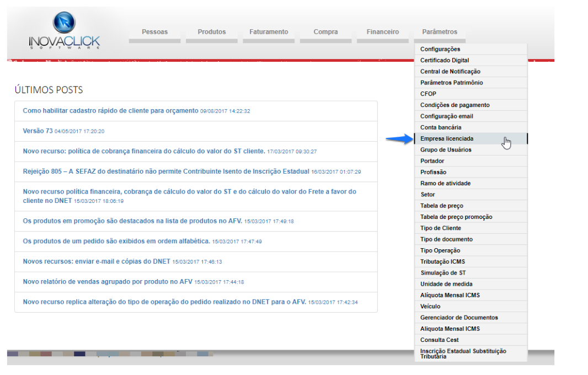Open Condições de pagamento item

point(455,105)
